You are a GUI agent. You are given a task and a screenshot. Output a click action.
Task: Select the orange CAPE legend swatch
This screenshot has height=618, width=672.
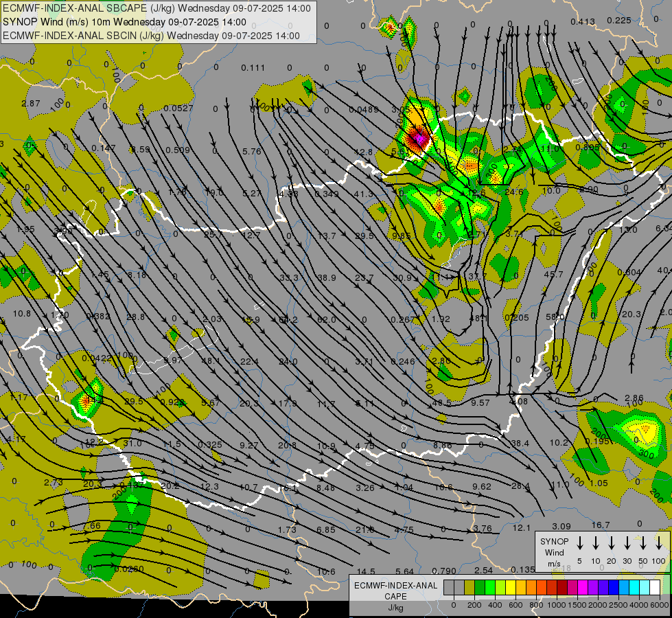(x=531, y=588)
